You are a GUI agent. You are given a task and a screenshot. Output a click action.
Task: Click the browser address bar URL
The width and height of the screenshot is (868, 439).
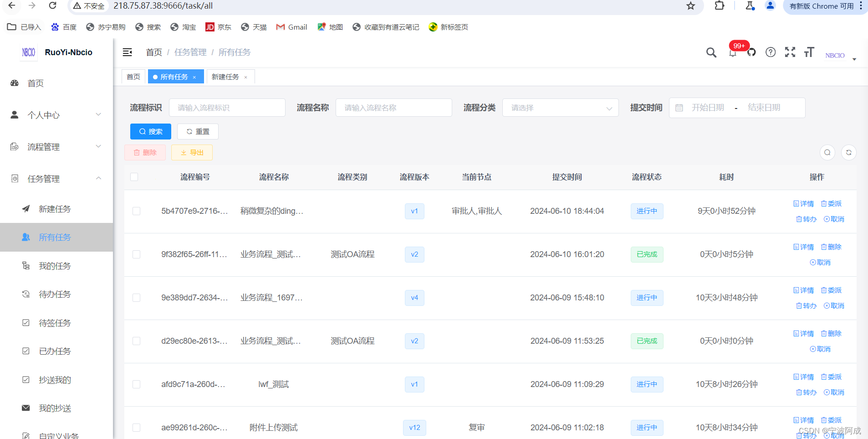click(x=163, y=6)
